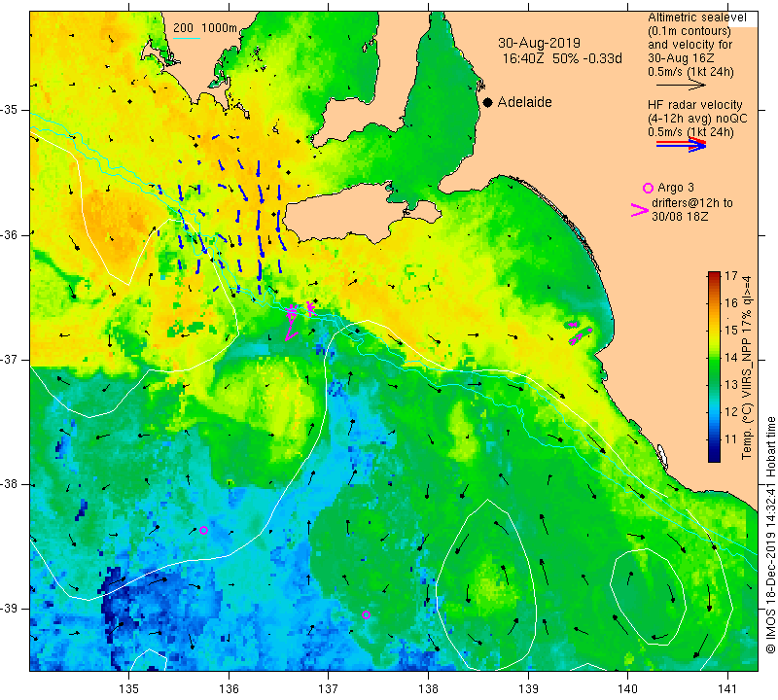Viewport: 778px width, 700px height.
Task: Click the '0.5m/s (1kt 24h)' text under altimetric legend
Action: tap(690, 72)
